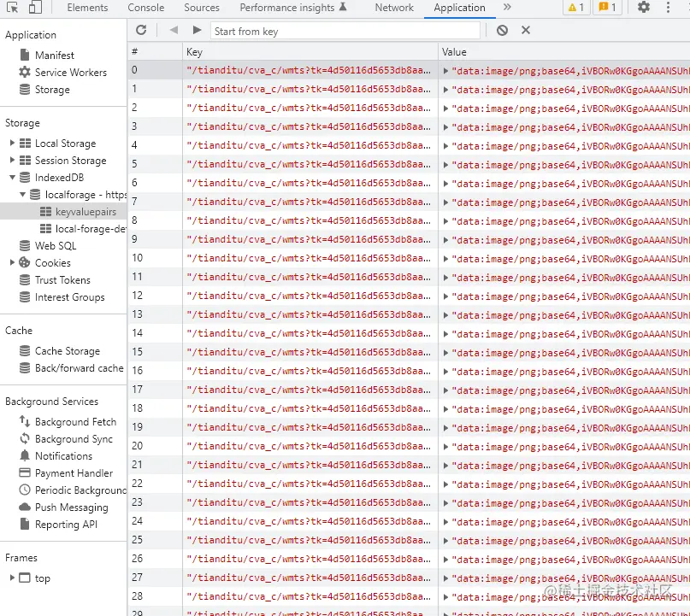Select the key cell in row 27
This screenshot has height=616, width=690.
tap(310, 578)
